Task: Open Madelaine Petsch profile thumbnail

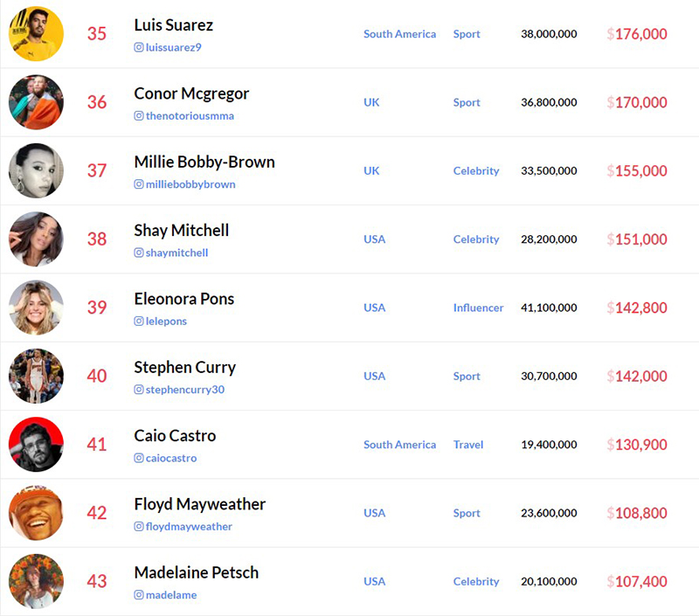Action: point(36,581)
